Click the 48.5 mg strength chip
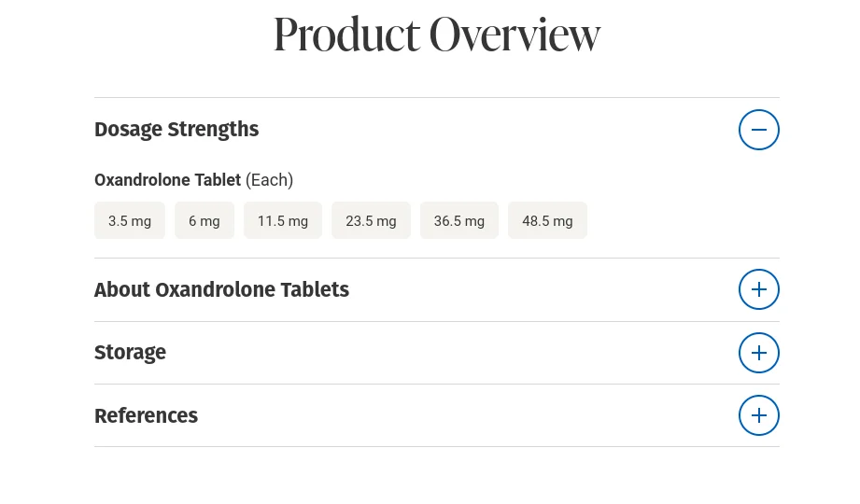The width and height of the screenshot is (860, 504). [x=547, y=221]
